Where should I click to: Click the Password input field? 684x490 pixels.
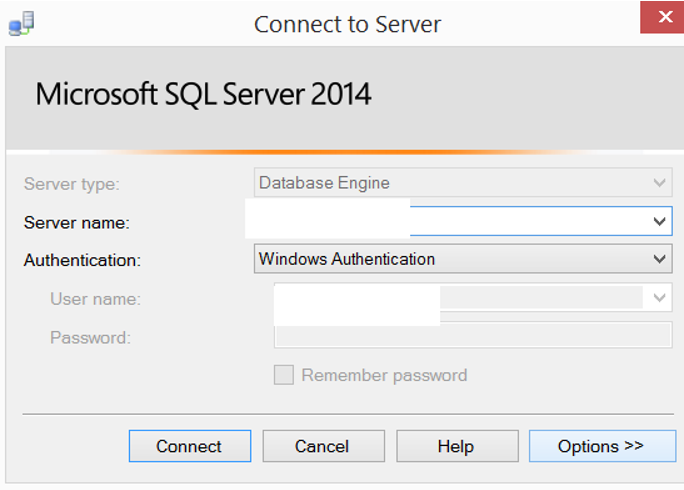click(473, 335)
